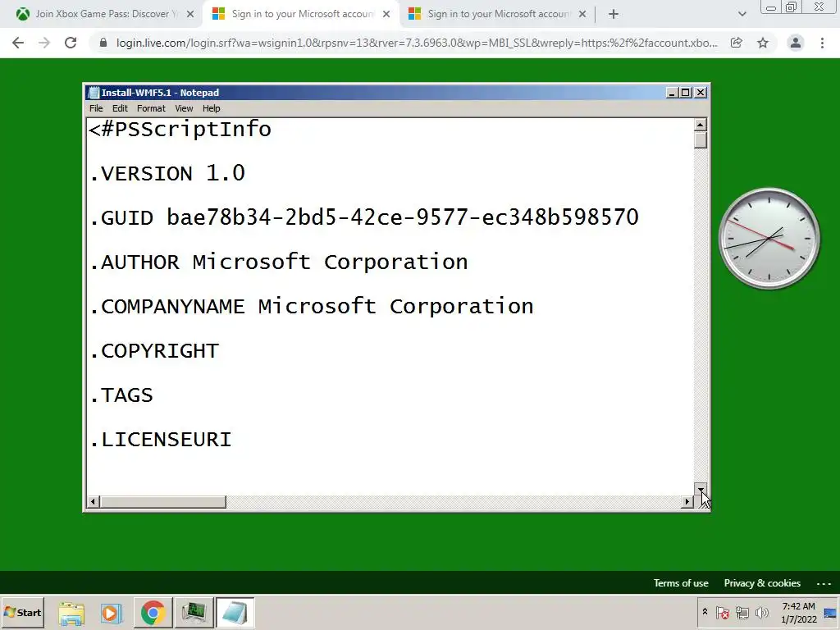Open the Privacy & cookies link
The width and height of the screenshot is (840, 630).
762,583
